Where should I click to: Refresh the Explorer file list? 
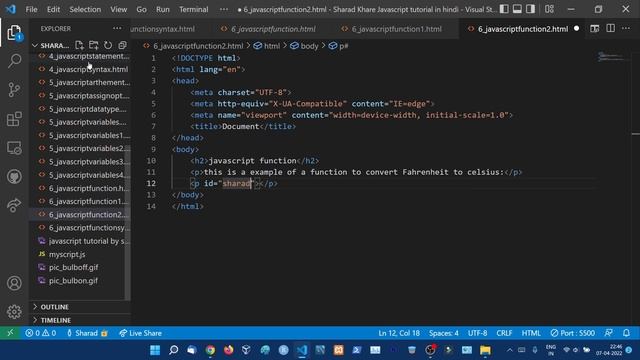tap(108, 45)
